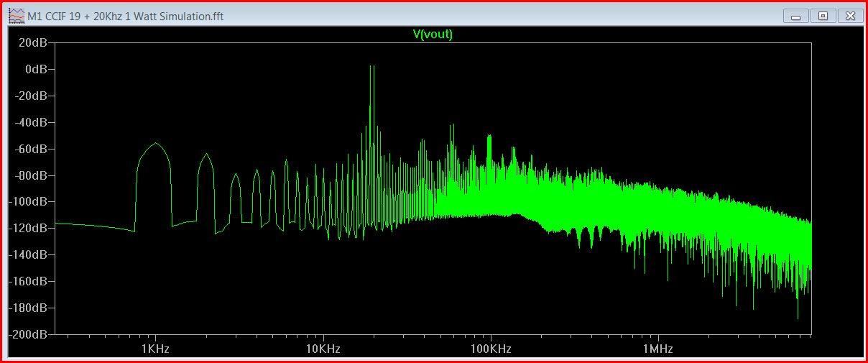Click the 1MHz frequency axis label
868x363 pixels.
[658, 349]
